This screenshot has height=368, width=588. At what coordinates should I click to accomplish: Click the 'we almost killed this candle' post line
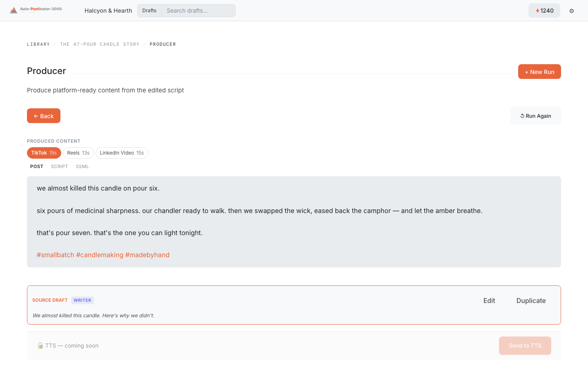[x=98, y=188]
